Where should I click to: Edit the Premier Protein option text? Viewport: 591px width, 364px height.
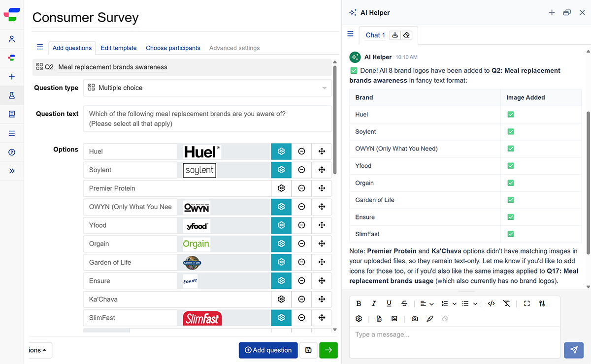click(177, 188)
